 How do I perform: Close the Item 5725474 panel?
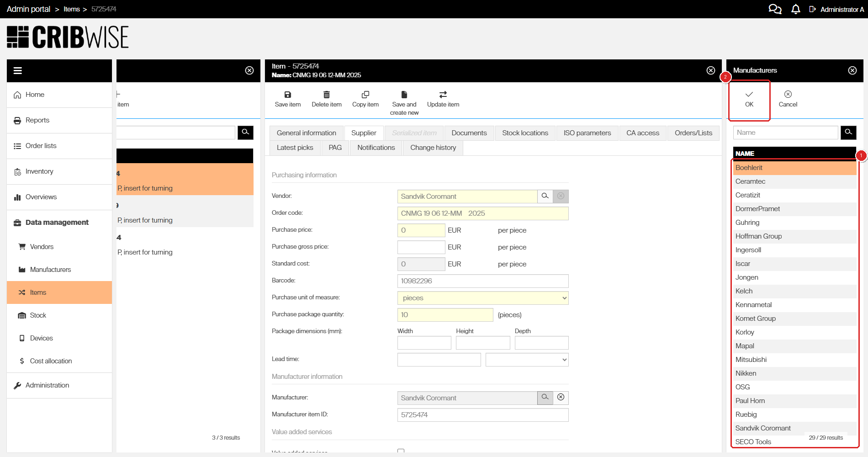click(711, 70)
